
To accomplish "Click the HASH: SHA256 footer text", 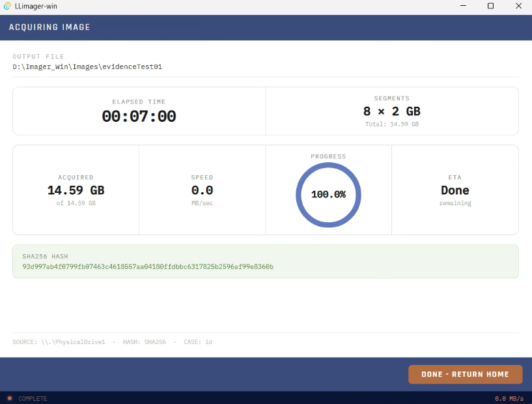I will (145, 342).
